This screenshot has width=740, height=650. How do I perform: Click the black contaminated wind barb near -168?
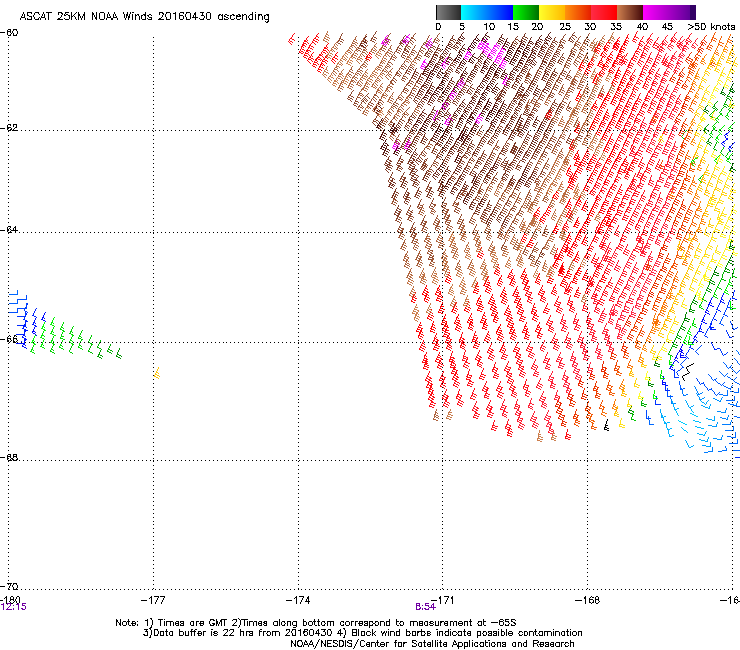606,425
